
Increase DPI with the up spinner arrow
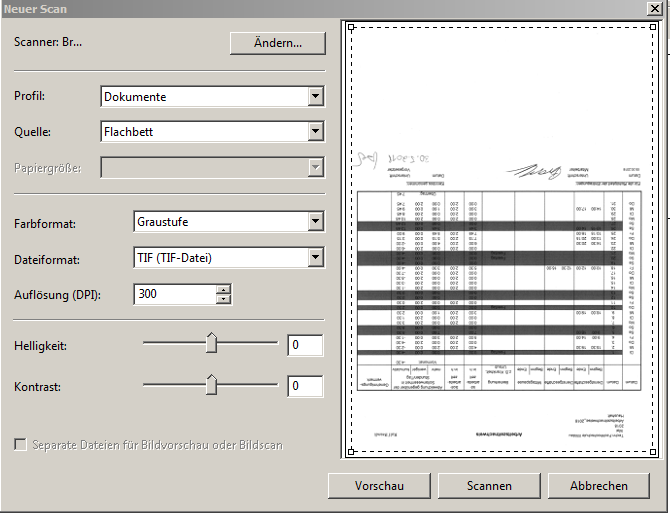coord(223,290)
